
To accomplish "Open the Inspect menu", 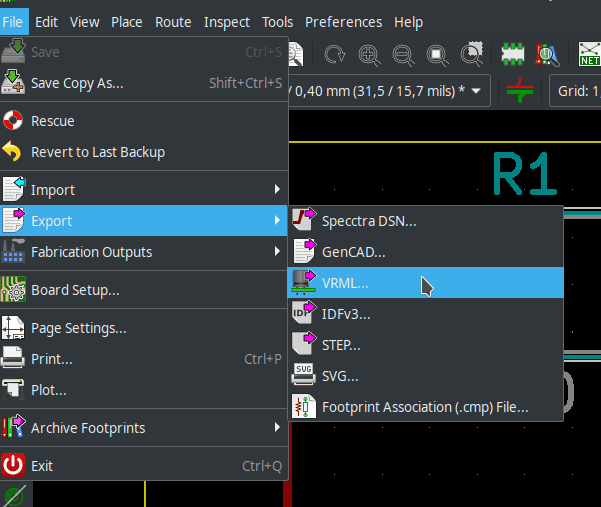I will (x=227, y=22).
